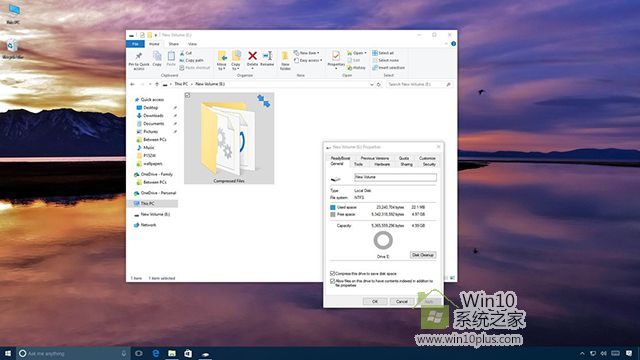Open File Explorer taskbar icon
Screen dimensions: 640x360
pyautogui.click(x=172, y=353)
